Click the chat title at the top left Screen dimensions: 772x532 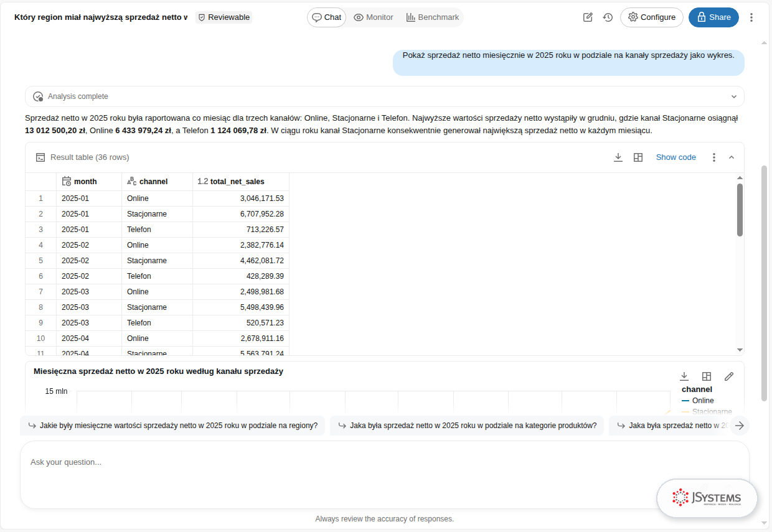click(101, 17)
